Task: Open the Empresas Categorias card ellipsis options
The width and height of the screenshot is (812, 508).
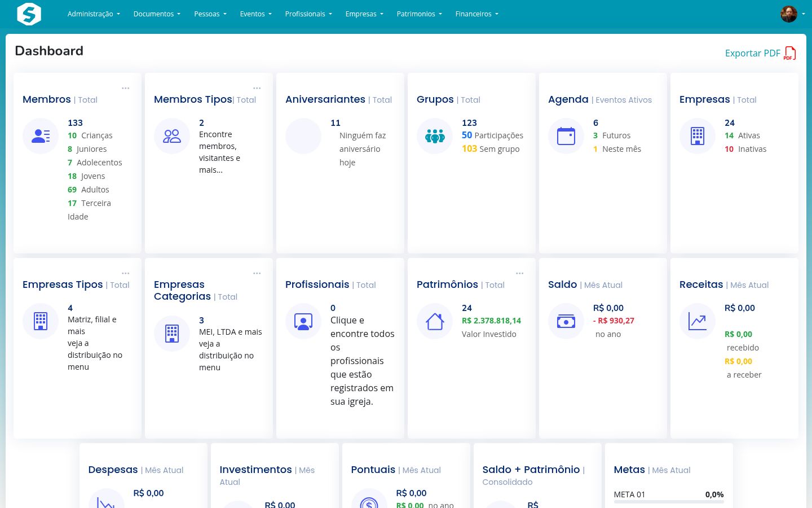Action: (x=257, y=273)
